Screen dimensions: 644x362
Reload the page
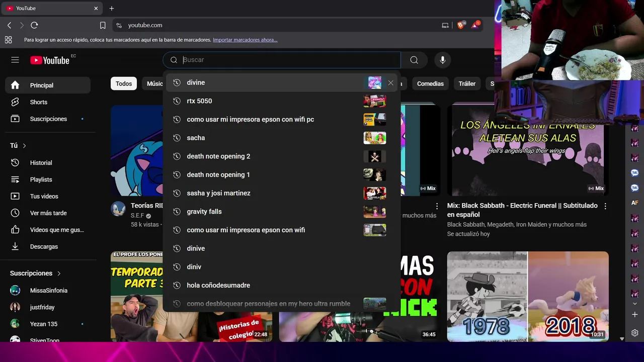(34, 25)
